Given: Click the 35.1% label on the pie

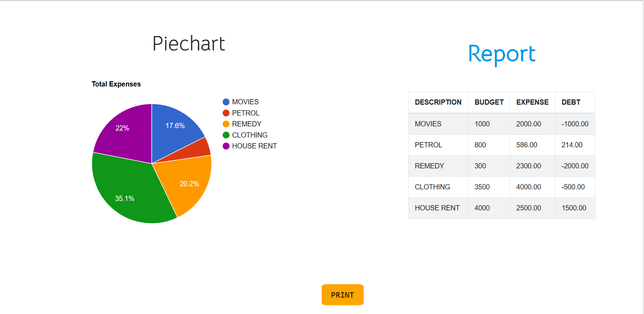Looking at the screenshot, I should coord(124,198).
